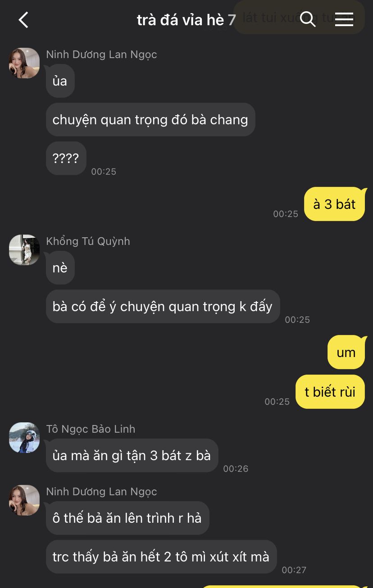Open chat search magnifier icon
This screenshot has height=588, width=373.
click(308, 19)
